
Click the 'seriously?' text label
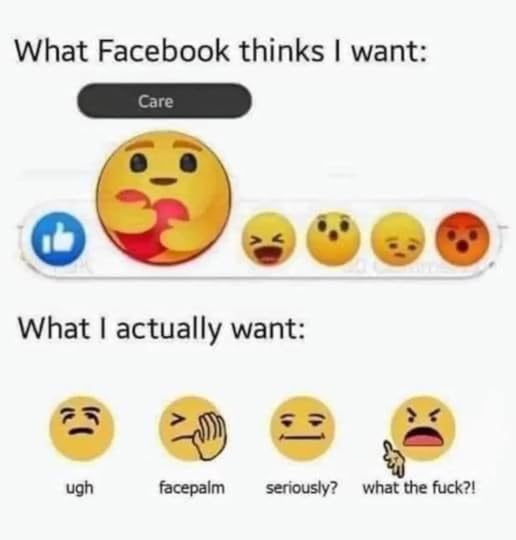point(301,488)
